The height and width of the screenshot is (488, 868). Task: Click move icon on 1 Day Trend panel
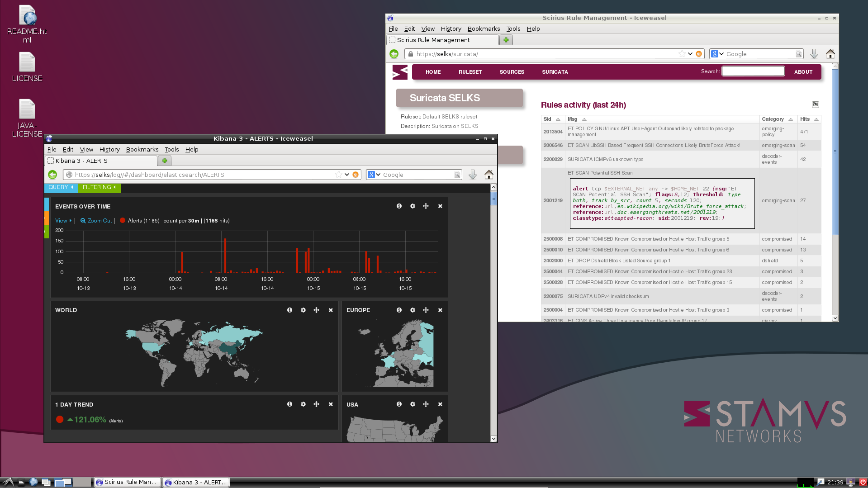pos(316,404)
